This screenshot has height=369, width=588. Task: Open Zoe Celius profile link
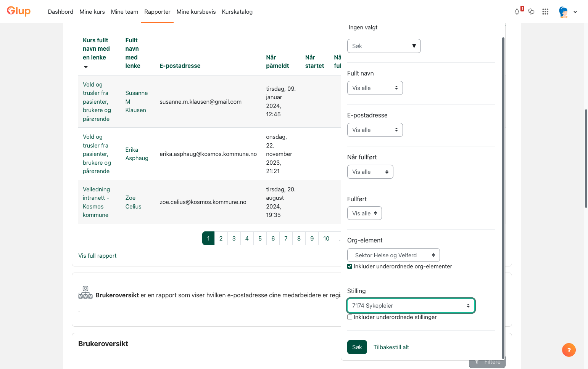(x=133, y=202)
